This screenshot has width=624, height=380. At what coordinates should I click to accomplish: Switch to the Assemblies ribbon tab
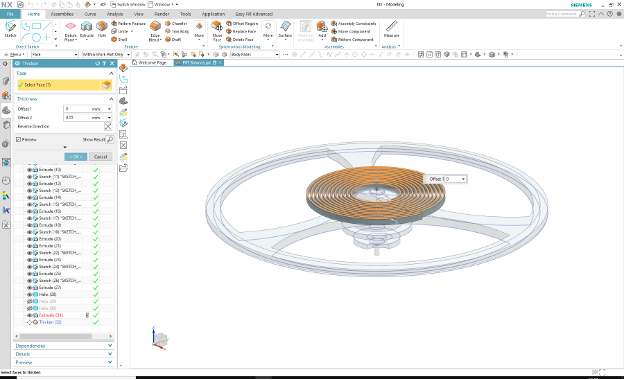coord(62,14)
